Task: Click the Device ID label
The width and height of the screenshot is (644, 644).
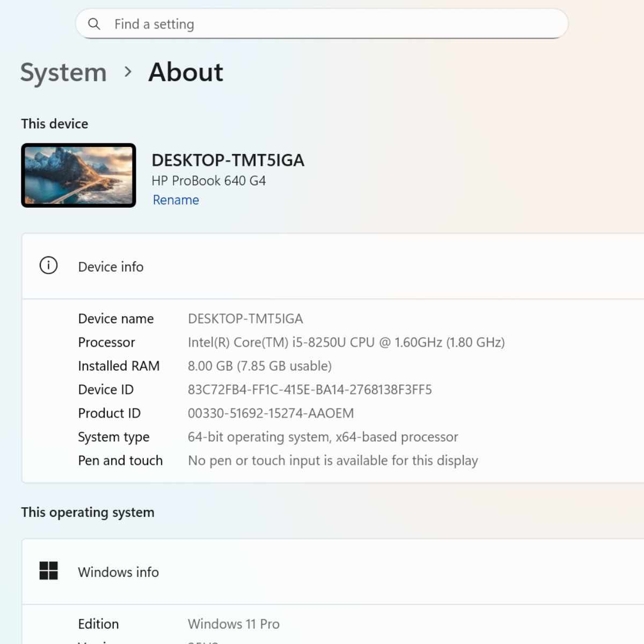Action: 106,390
